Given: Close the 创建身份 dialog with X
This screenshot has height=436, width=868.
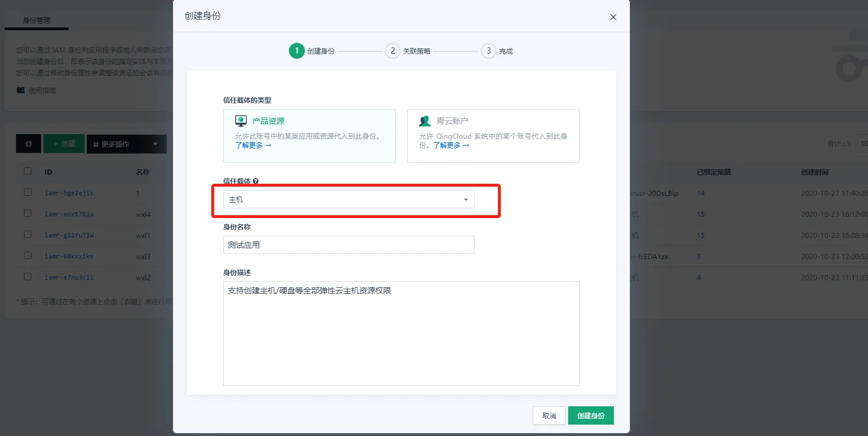Looking at the screenshot, I should tap(613, 17).
